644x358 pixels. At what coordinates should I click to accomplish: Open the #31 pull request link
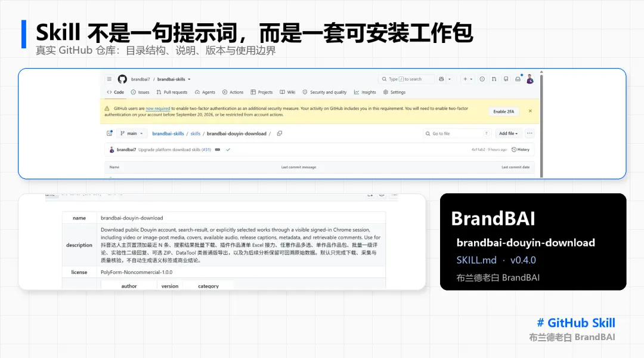[x=206, y=150]
